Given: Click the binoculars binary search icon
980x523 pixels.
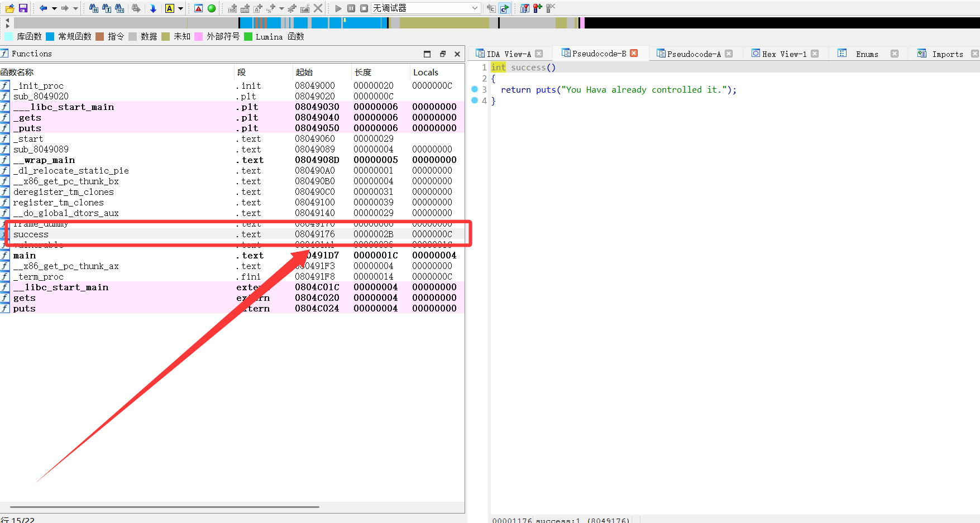Looking at the screenshot, I should 119,8.
